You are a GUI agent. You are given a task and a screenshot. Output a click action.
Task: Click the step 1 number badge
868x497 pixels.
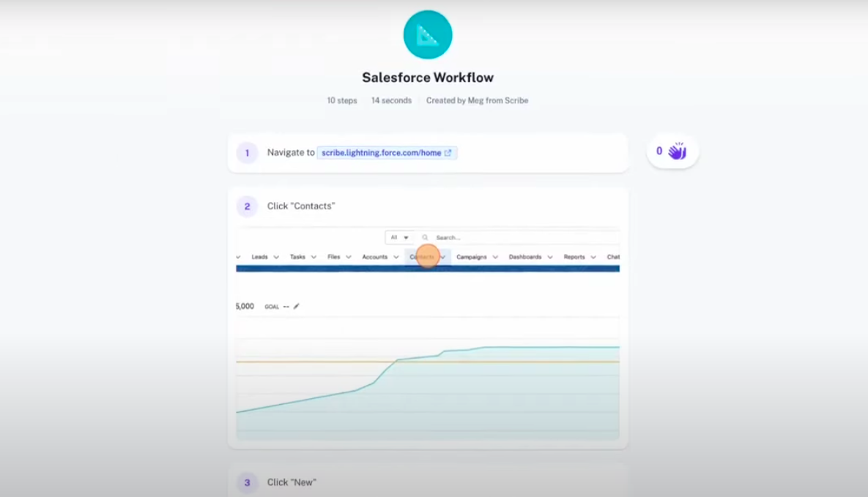(x=247, y=153)
